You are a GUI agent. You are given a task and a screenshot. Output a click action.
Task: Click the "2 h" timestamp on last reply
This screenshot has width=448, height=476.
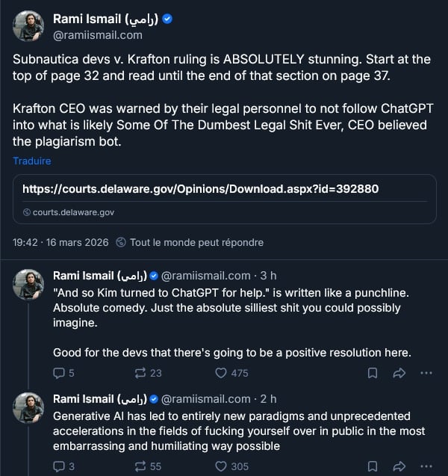[x=268, y=399]
